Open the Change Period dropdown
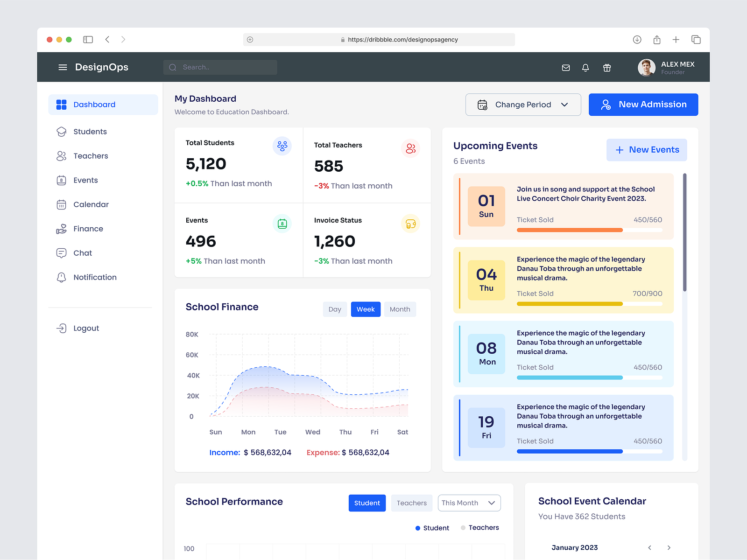 click(523, 105)
